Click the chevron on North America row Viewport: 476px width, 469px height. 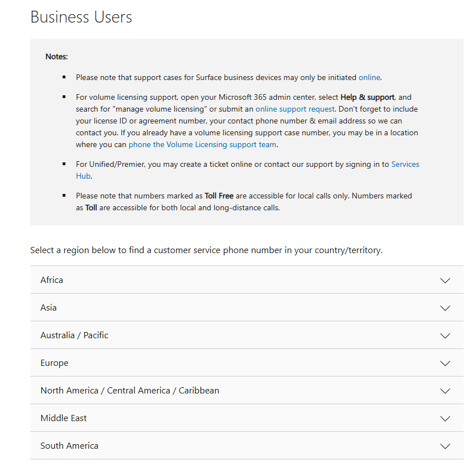[445, 391]
